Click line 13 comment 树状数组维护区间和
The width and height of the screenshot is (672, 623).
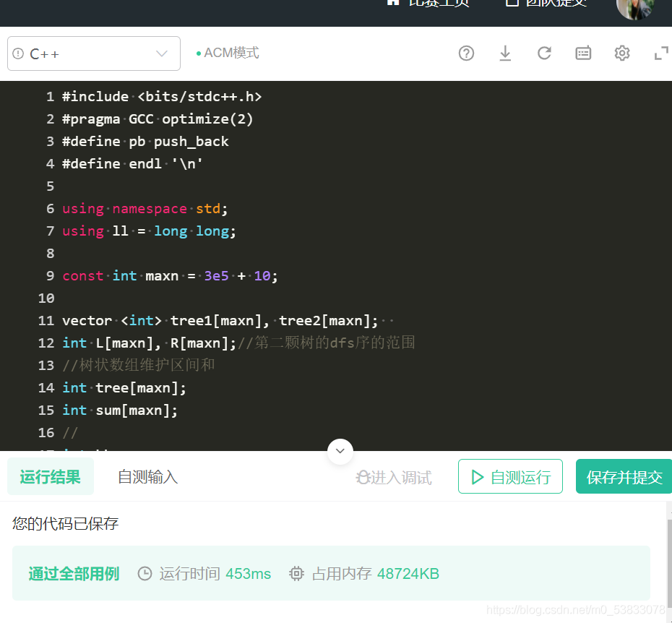(139, 365)
